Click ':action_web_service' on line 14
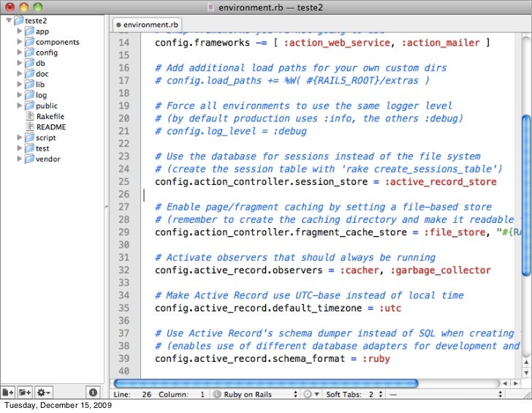The height and width of the screenshot is (413, 532). pyautogui.click(x=338, y=42)
